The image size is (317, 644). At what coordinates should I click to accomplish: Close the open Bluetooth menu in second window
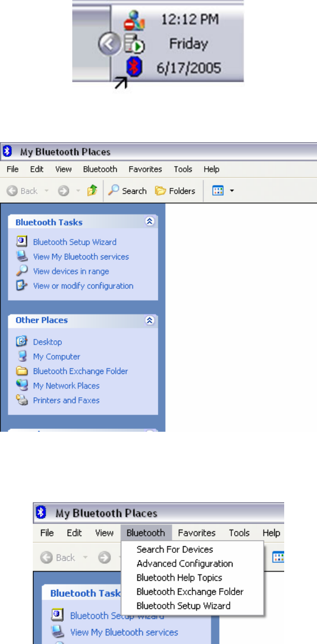click(x=146, y=533)
